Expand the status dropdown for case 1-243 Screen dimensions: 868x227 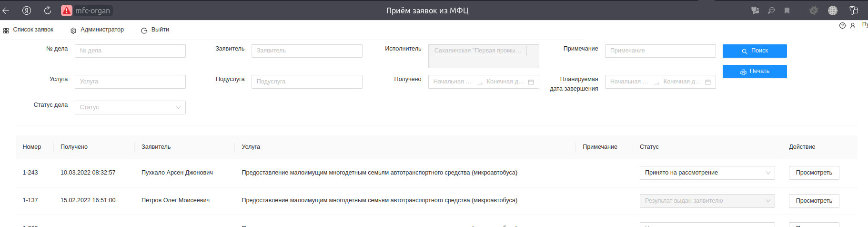coord(707,173)
